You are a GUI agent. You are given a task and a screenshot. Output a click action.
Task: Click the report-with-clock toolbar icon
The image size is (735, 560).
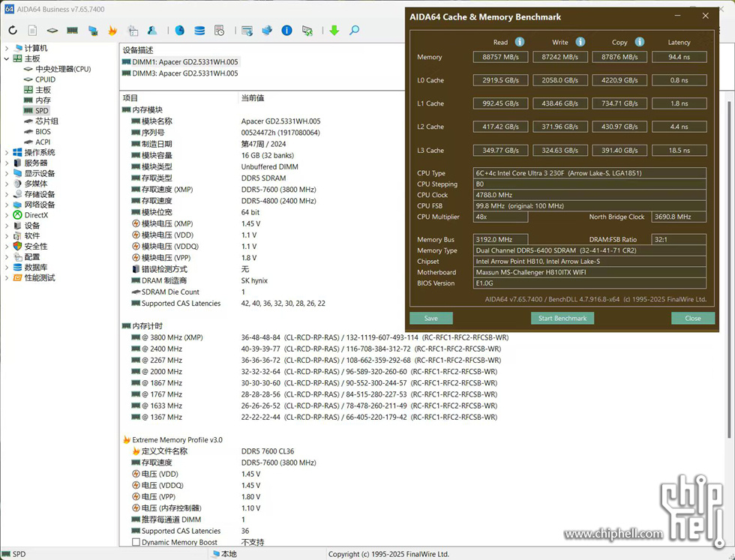219,31
